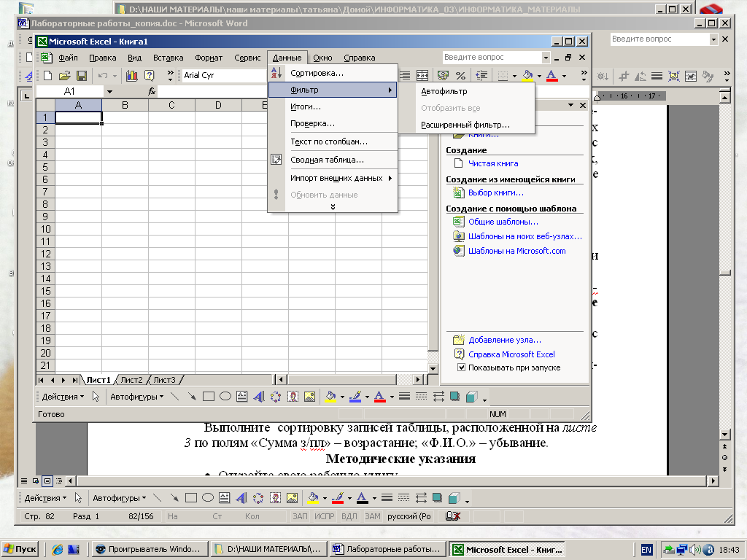Open Excel Fill Color dropdown arrow in formatting toolbar

(x=539, y=75)
